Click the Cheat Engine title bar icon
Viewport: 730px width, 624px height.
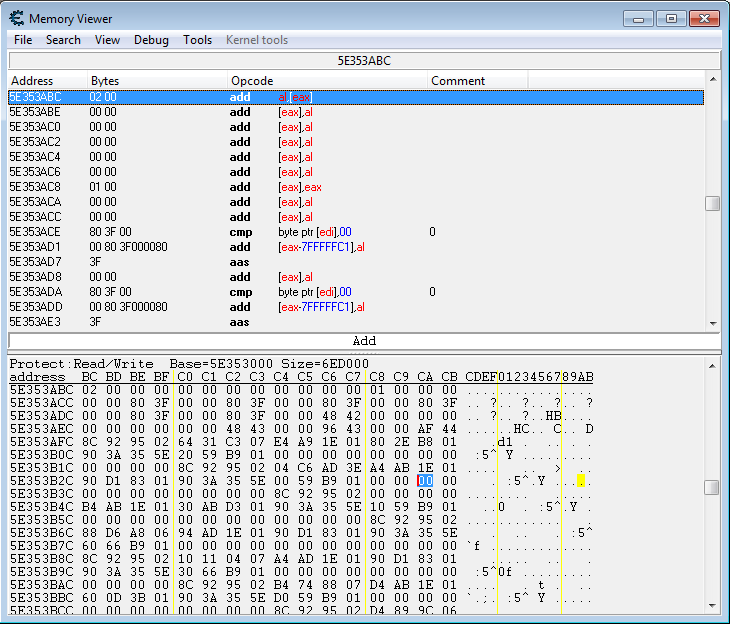pyautogui.click(x=16, y=19)
